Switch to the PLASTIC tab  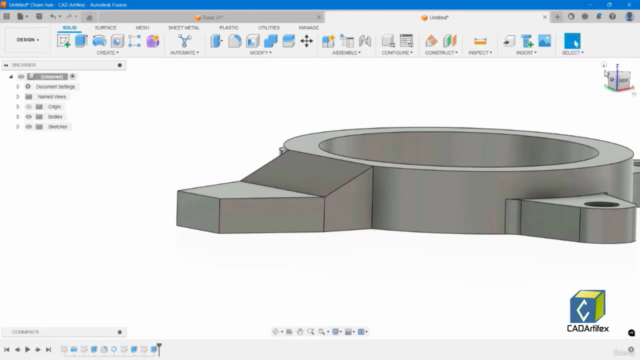(229, 28)
